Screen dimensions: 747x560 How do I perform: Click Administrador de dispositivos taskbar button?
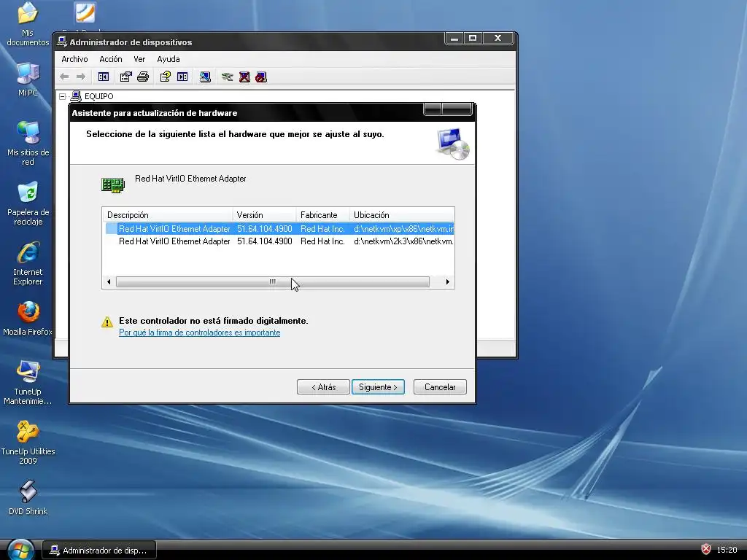click(99, 551)
